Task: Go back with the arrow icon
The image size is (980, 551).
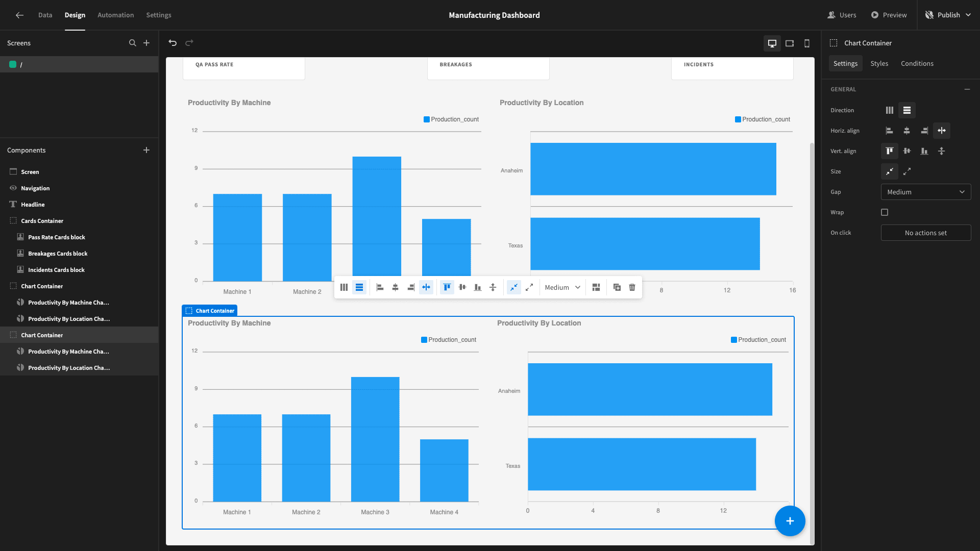Action: click(19, 15)
